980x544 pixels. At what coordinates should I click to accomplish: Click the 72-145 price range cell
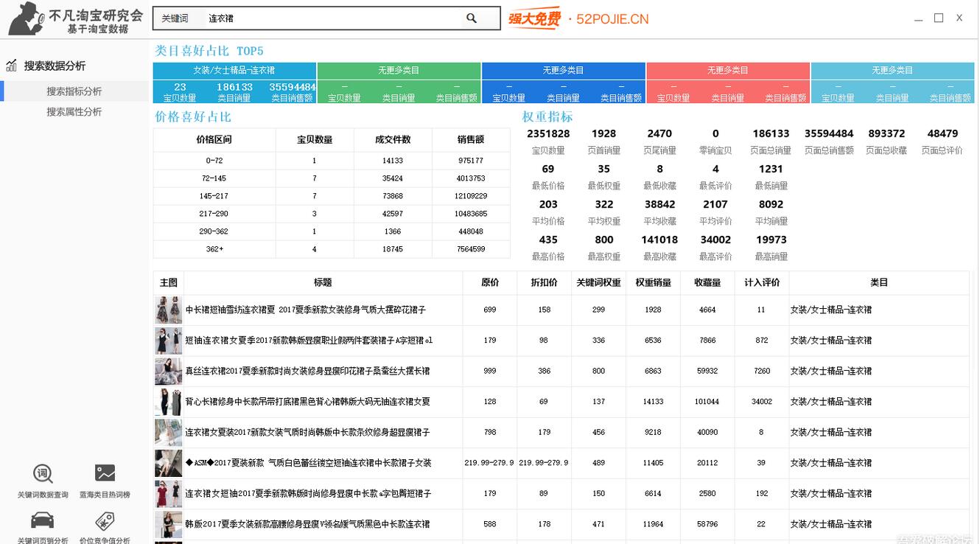click(214, 178)
